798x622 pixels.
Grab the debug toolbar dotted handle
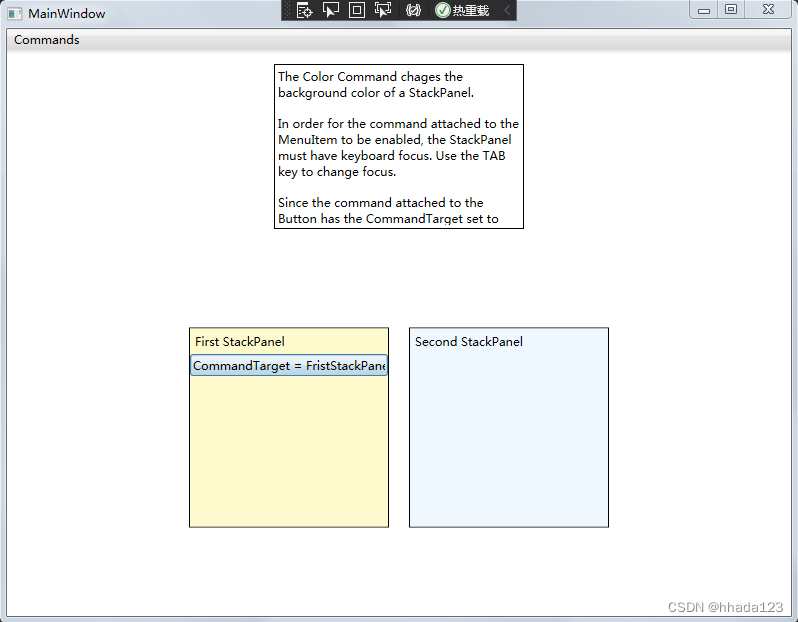pos(287,10)
